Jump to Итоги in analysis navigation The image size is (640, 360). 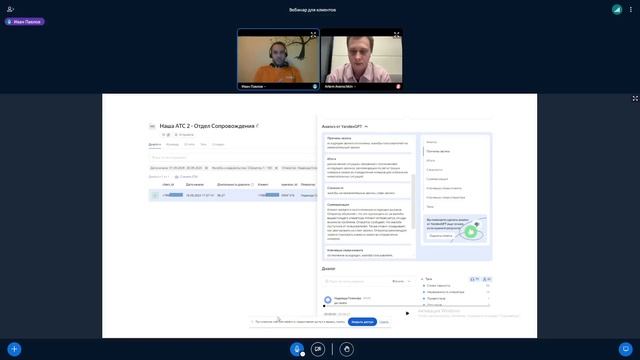tap(431, 160)
